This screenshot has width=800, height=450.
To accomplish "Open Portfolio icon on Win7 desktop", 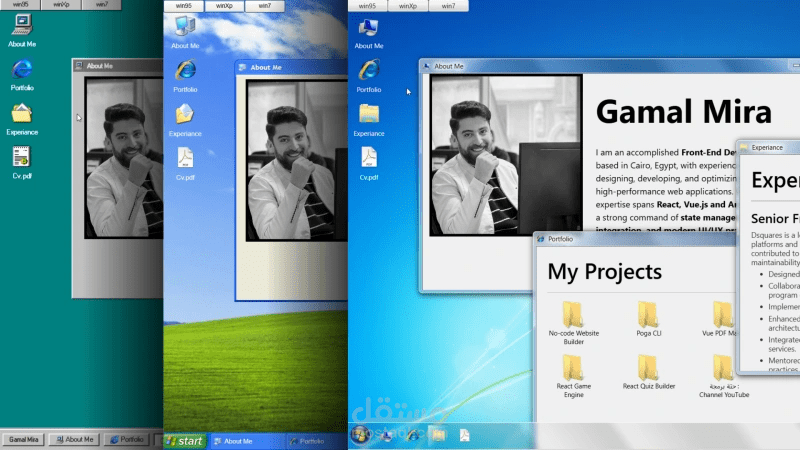I will (369, 76).
